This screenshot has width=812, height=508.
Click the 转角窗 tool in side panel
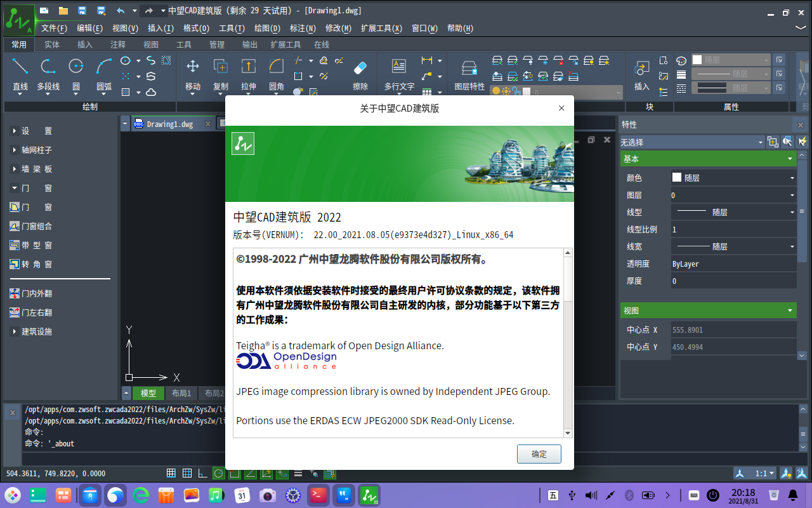point(31,264)
